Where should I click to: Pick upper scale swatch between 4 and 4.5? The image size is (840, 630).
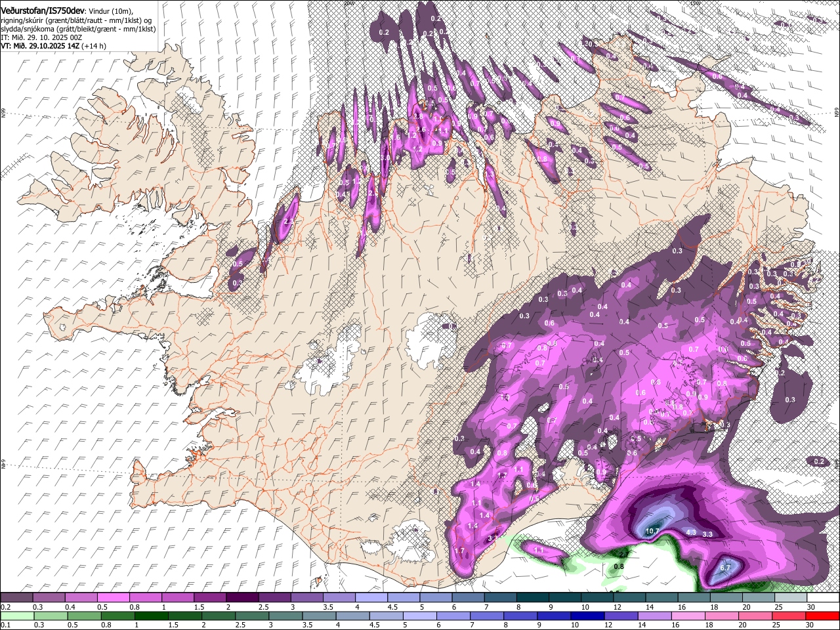[371, 597]
